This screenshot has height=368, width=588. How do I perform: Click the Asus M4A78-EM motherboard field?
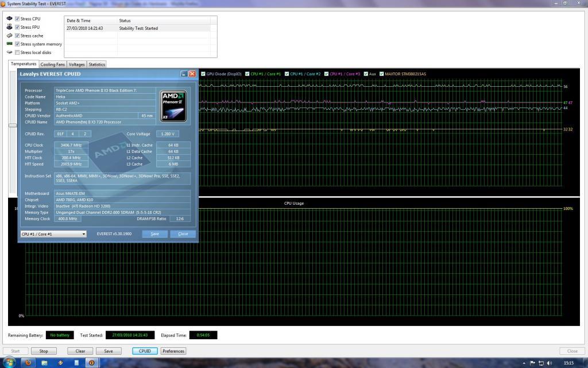click(122, 193)
